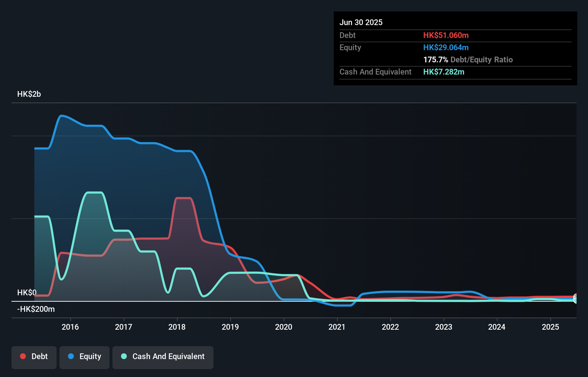The height and width of the screenshot is (377, 588).
Task: Click the HK$0 y-axis label
Action: pos(27,293)
